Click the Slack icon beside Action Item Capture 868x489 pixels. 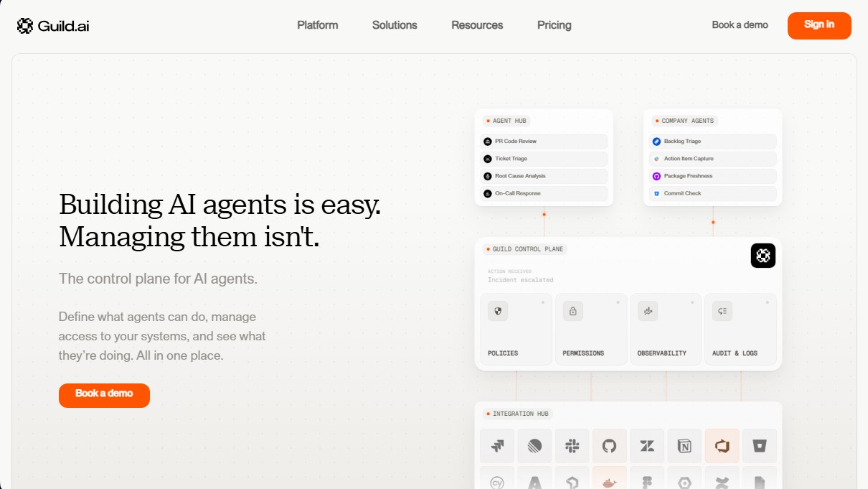pyautogui.click(x=656, y=159)
